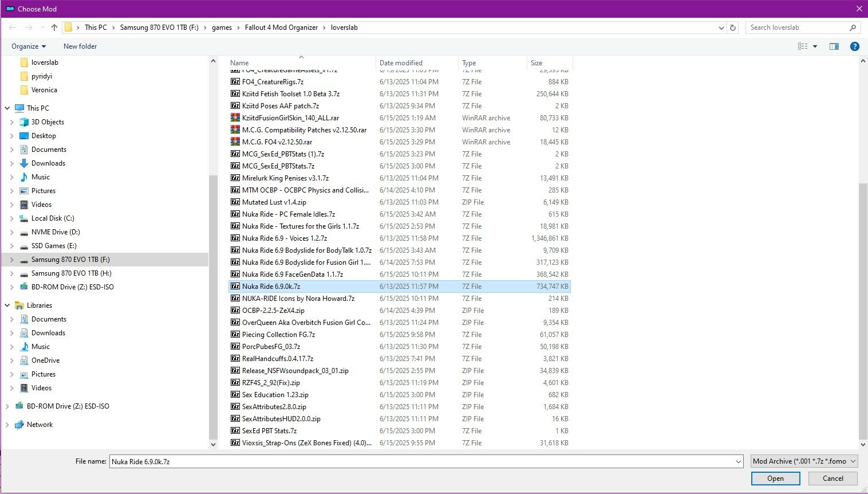
Task: Click the NVME Drive (D:) icon
Action: [24, 232]
